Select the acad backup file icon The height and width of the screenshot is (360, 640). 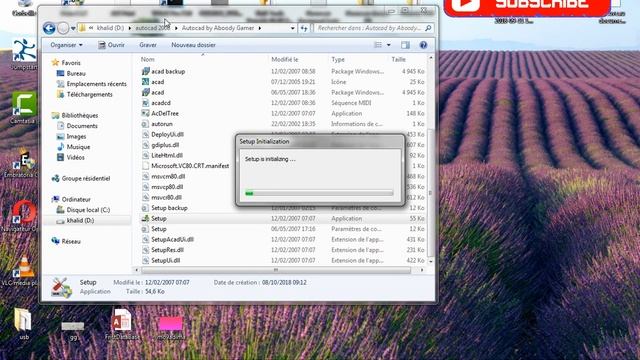click(x=145, y=71)
